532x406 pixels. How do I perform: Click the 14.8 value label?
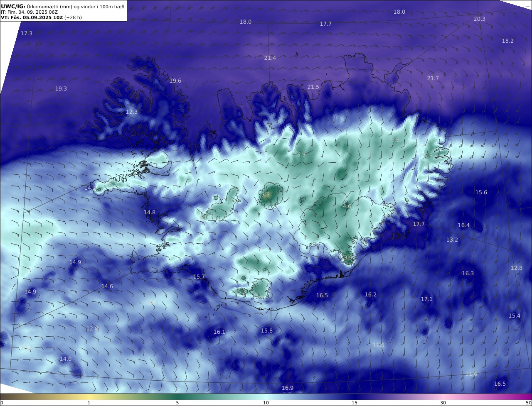coord(150,212)
